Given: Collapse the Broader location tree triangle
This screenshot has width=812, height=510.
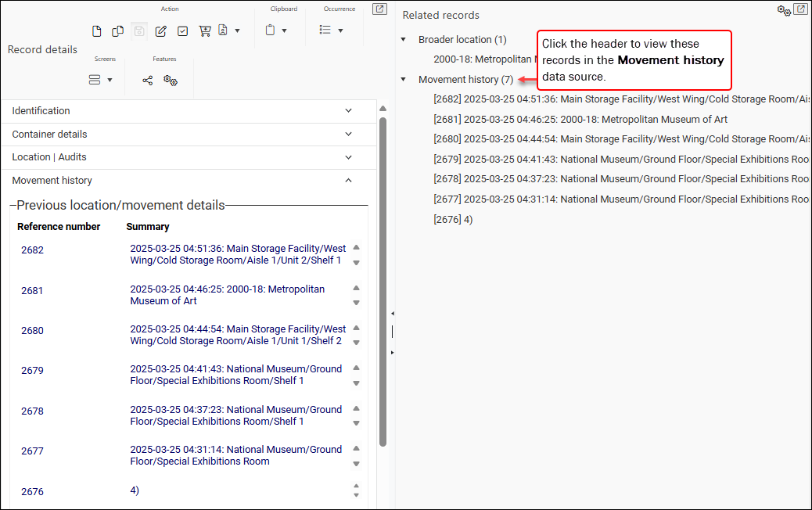Looking at the screenshot, I should [x=404, y=39].
